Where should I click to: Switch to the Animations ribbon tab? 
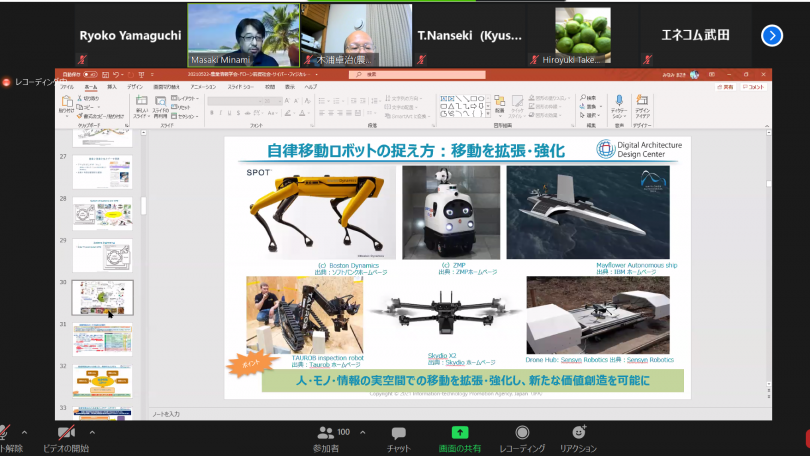(203, 87)
